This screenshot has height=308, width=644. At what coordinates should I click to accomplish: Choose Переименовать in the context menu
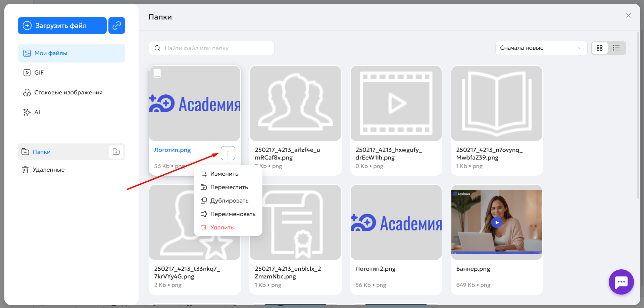coord(233,214)
